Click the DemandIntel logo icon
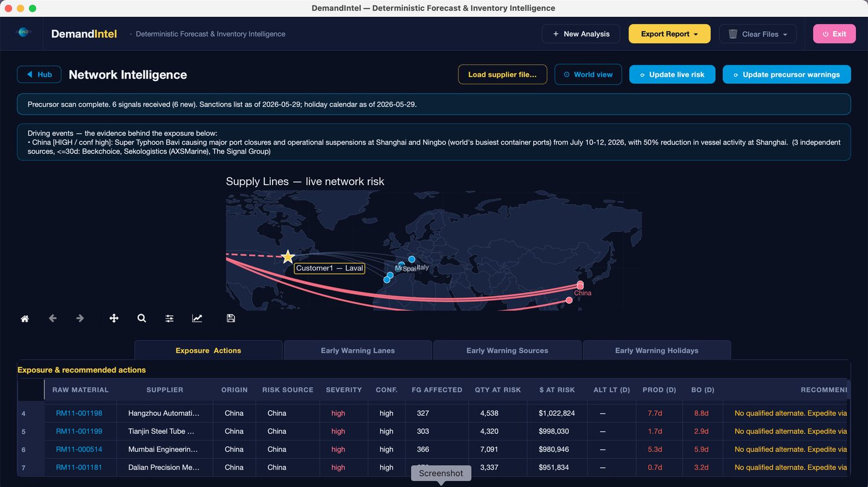Viewport: 868px width, 487px height. [x=24, y=33]
